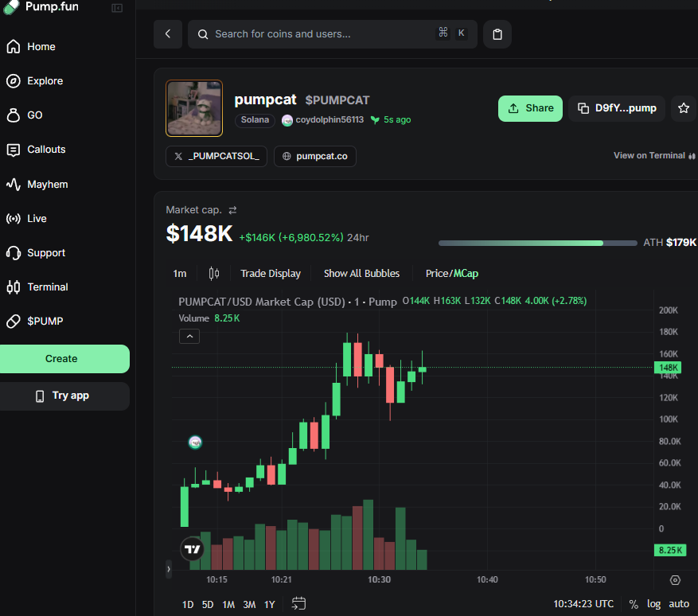Select the 3M time range
Screen dimensions: 698x616
(x=249, y=604)
